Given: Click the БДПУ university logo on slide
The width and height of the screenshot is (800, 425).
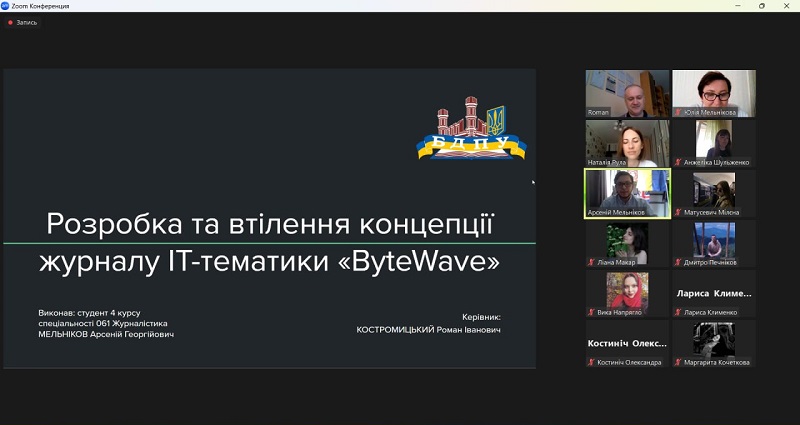Looking at the screenshot, I should coord(471,128).
